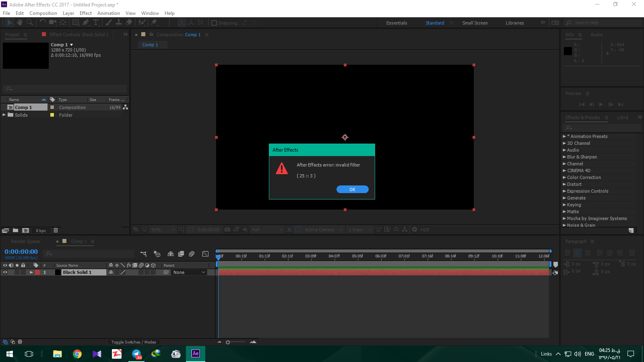Screen dimensions: 644x362
Task: Switch to the Libraries workspace
Action: point(515,23)
